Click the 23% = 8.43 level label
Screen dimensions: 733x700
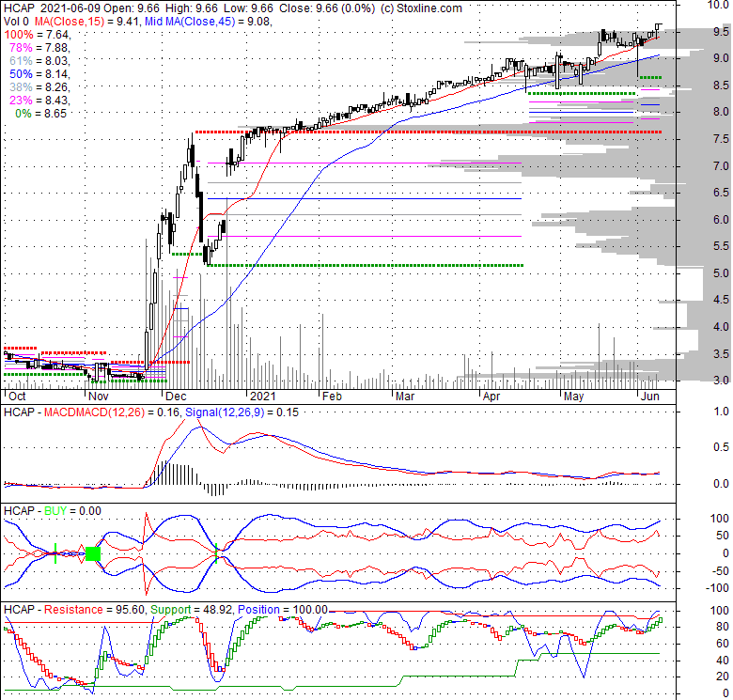pyautogui.click(x=39, y=100)
